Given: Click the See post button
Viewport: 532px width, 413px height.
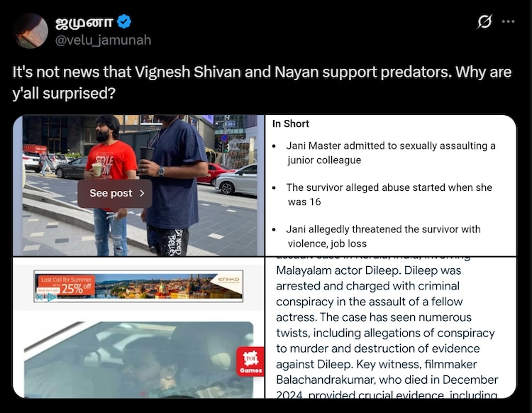Looking at the screenshot, I should click(115, 194).
